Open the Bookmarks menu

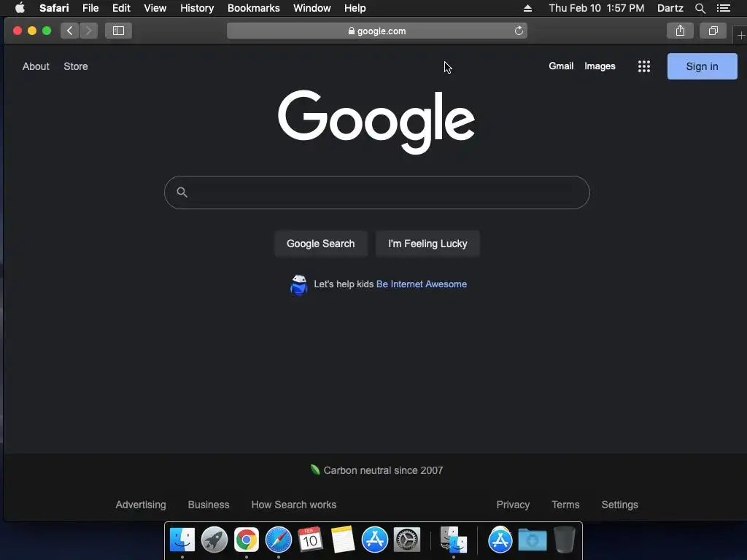tap(253, 8)
